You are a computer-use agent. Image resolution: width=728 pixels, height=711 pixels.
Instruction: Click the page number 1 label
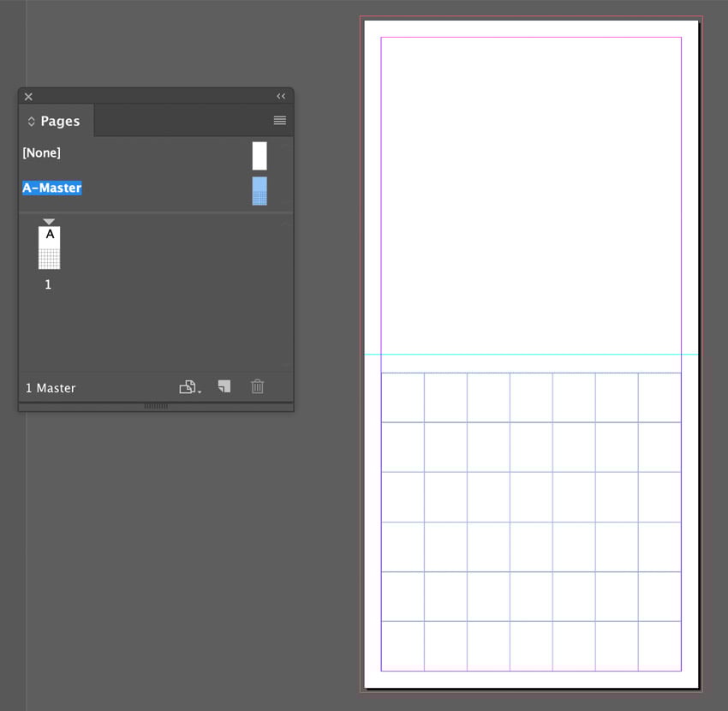tap(48, 284)
